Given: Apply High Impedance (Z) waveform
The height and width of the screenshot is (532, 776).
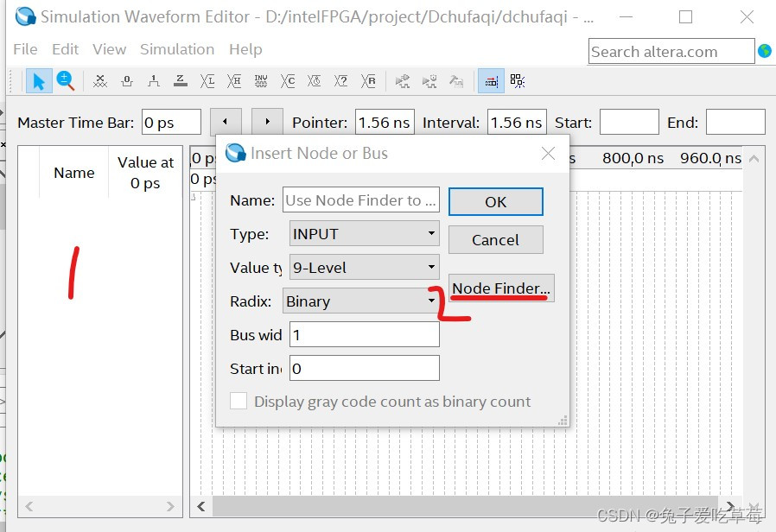Looking at the screenshot, I should [x=180, y=81].
